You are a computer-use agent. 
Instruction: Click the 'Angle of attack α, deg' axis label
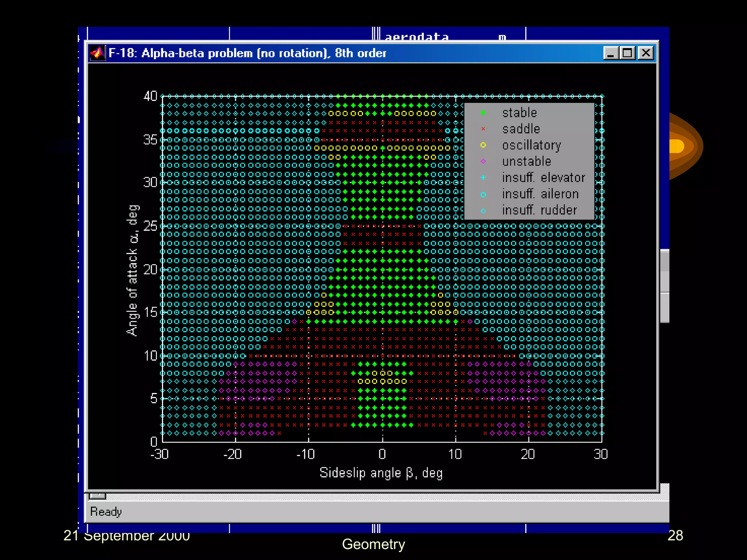[x=133, y=270]
